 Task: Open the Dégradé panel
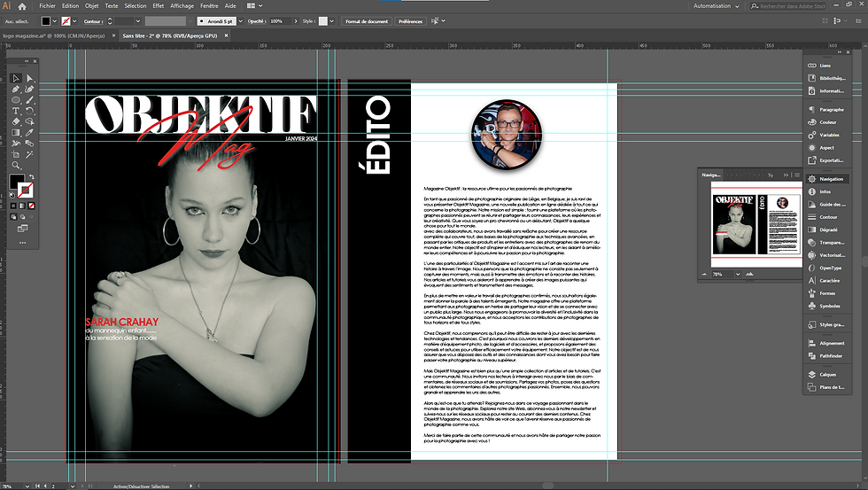pyautogui.click(x=827, y=229)
